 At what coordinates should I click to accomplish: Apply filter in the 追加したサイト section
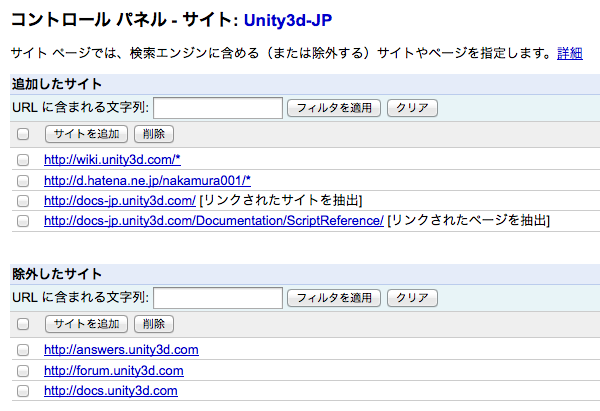coord(334,108)
